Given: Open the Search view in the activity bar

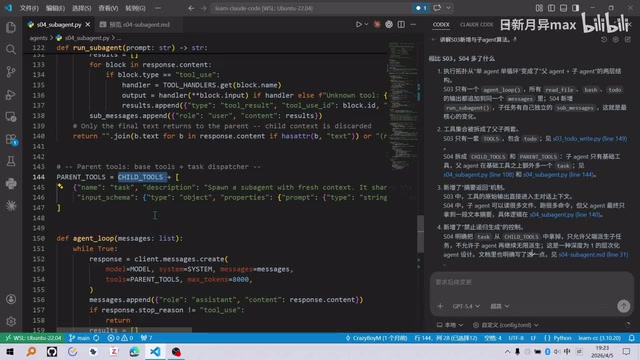Looking at the screenshot, I should tap(11, 50).
